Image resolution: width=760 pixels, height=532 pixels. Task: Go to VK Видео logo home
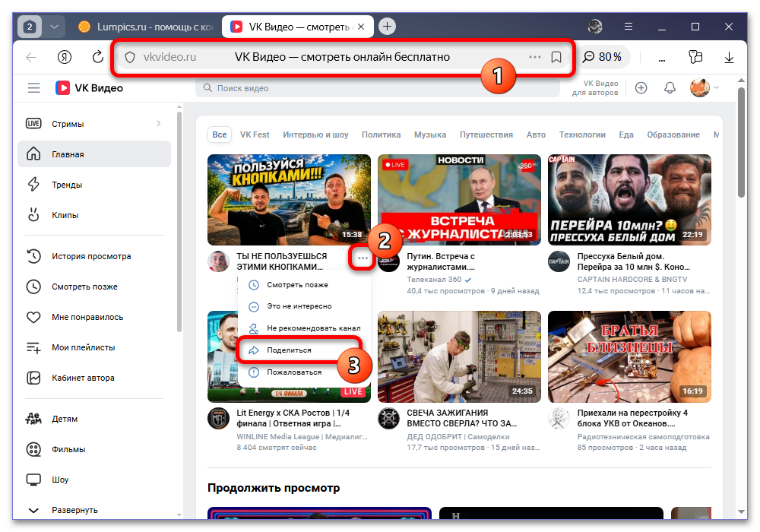pyautogui.click(x=90, y=88)
